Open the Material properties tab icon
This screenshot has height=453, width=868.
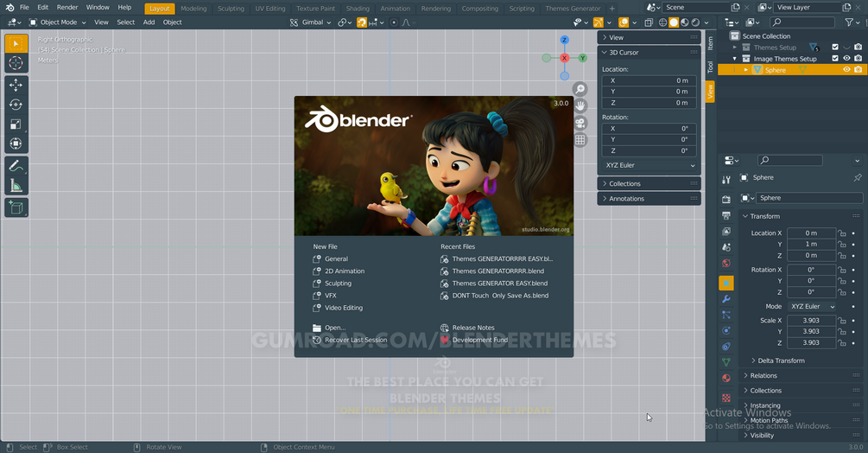pos(726,379)
